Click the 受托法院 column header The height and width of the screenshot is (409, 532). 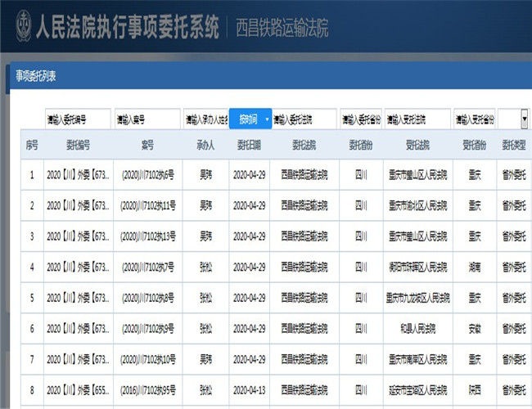(x=417, y=146)
